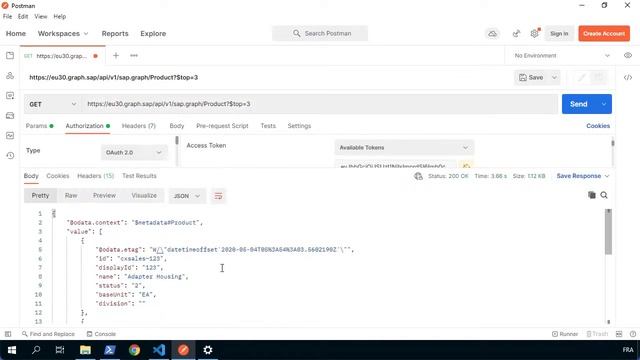The width and height of the screenshot is (640, 360).
Task: Open the tab options ellipsis menu
Action: pyautogui.click(x=134, y=56)
